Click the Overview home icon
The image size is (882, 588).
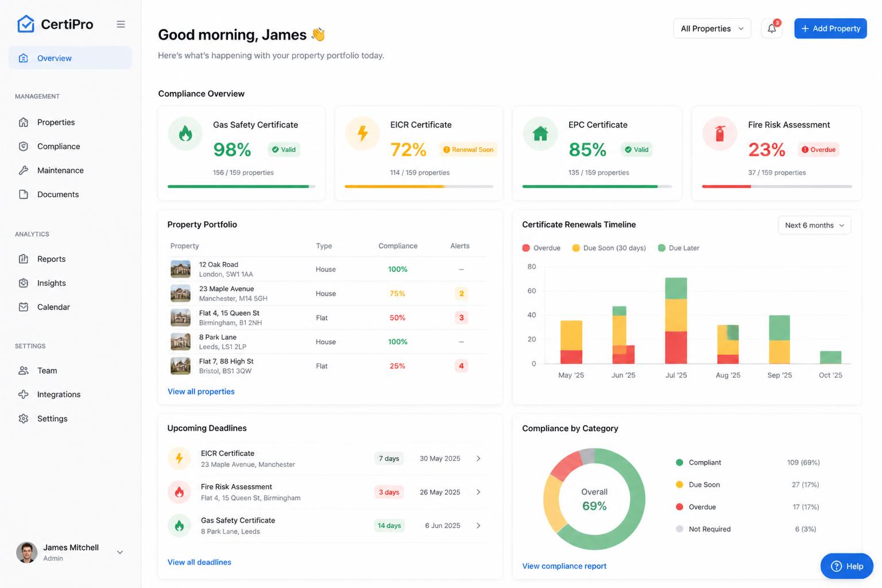point(24,58)
